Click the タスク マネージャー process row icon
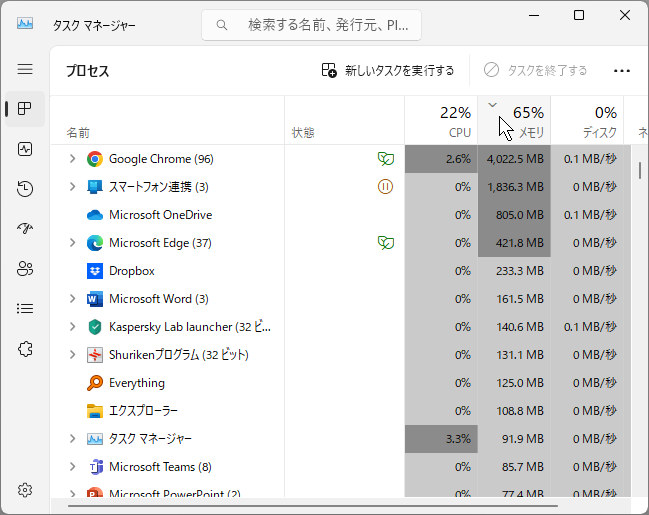649x515 pixels. [x=95, y=439]
